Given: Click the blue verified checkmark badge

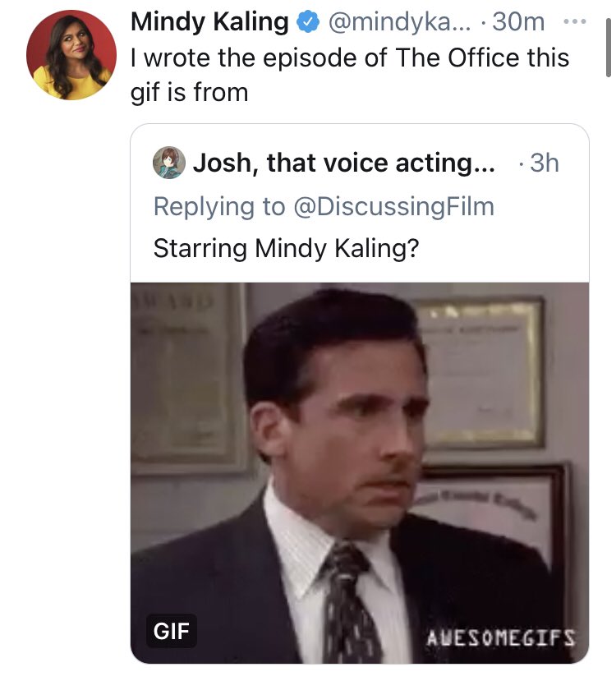Looking at the screenshot, I should 308,24.
